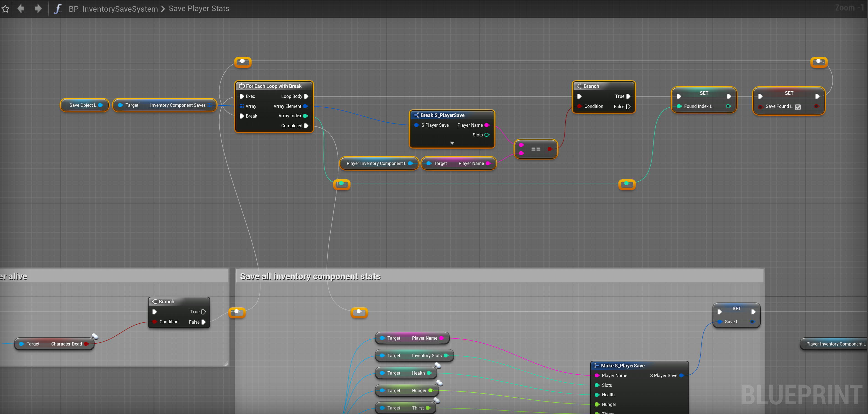
Task: Select the Save Object L variable node
Action: (83, 105)
